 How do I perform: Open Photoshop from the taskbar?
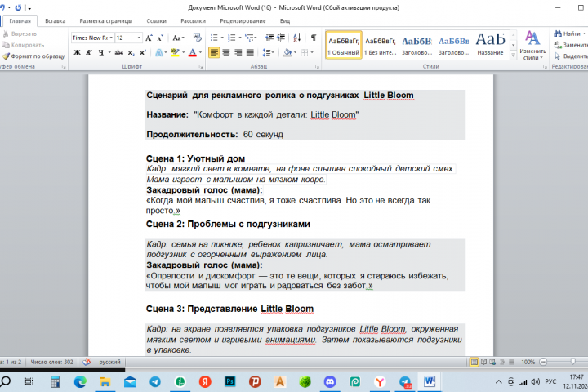click(x=229, y=382)
